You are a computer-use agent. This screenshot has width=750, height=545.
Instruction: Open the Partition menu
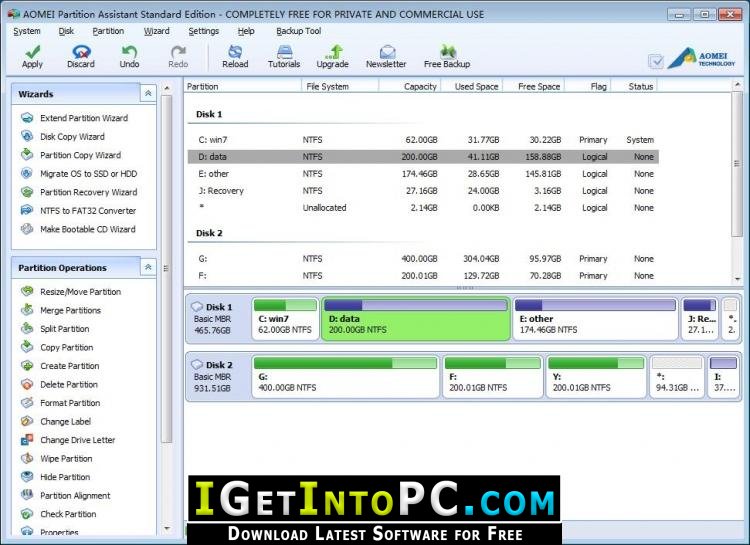108,31
